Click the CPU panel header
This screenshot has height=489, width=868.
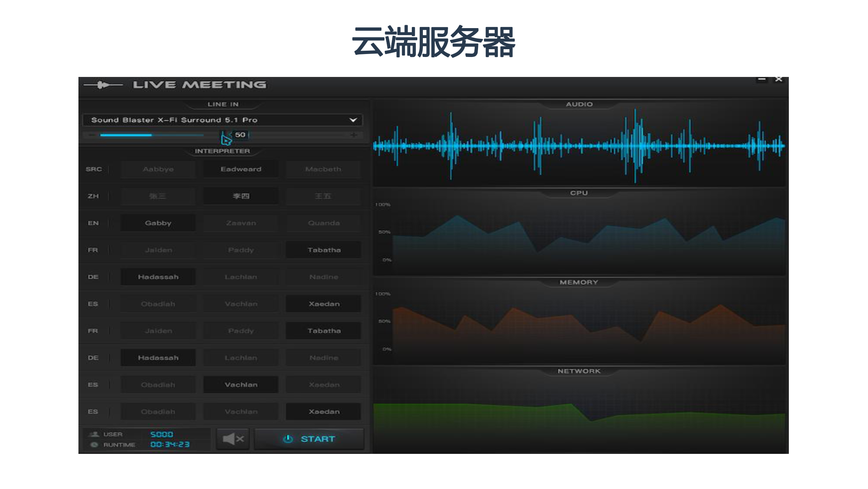tap(579, 193)
